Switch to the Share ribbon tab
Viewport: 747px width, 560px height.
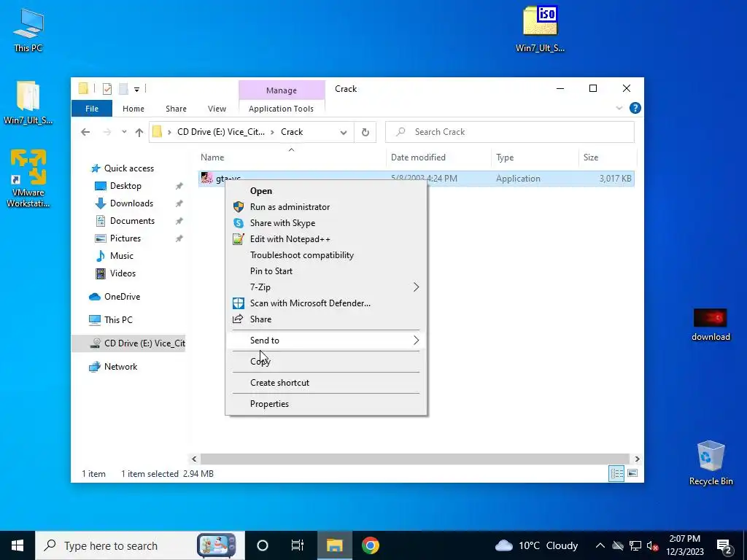(177, 109)
